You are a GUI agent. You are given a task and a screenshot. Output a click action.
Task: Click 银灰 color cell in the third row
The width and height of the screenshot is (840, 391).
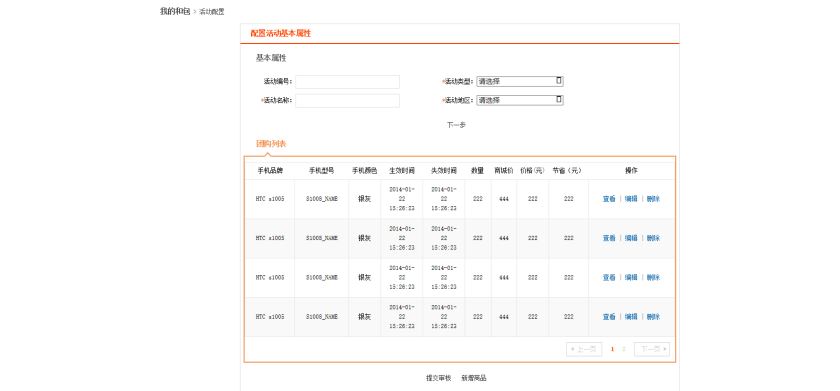pos(364,277)
